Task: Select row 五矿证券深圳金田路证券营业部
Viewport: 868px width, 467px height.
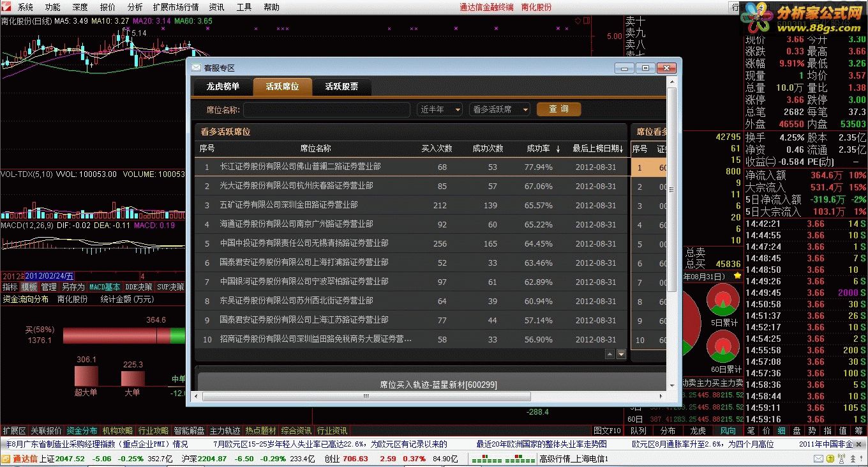Action: (x=411, y=205)
